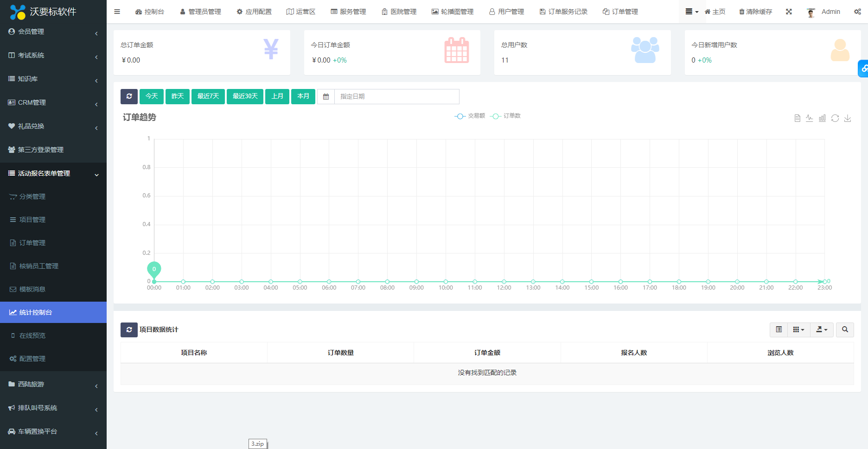Toggle table card view button

click(x=779, y=329)
